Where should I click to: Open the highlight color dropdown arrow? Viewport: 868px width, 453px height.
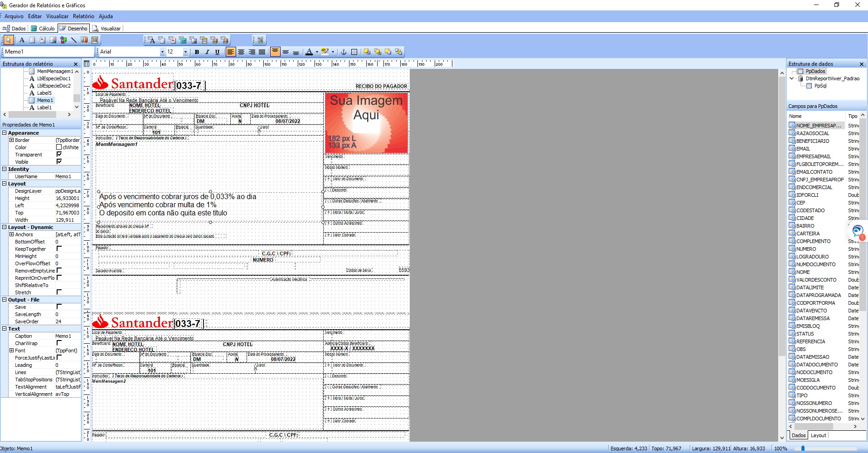click(333, 52)
